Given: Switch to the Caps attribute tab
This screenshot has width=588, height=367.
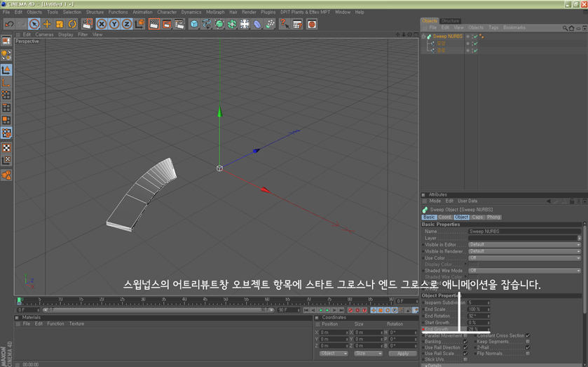Looking at the screenshot, I should 477,217.
